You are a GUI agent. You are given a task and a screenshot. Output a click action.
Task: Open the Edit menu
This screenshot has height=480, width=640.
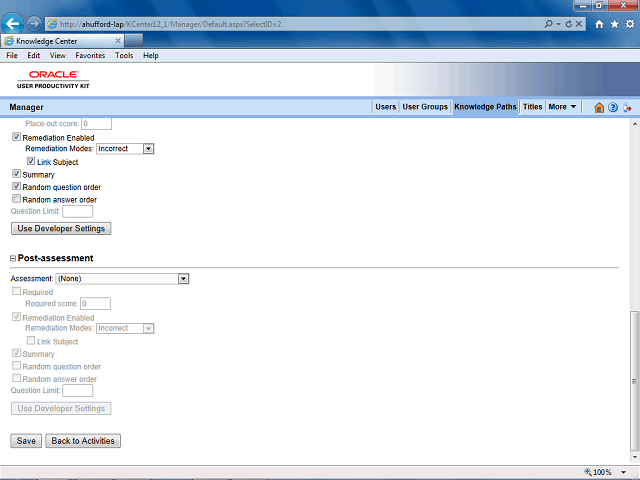coord(33,56)
